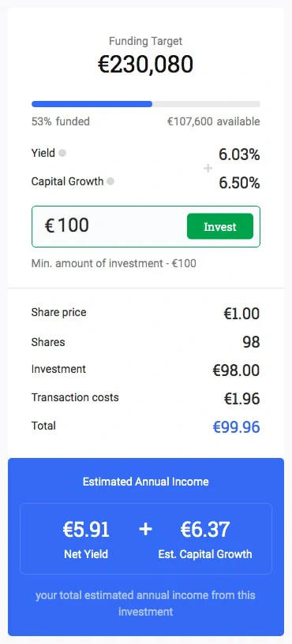
Task: Click the Investment value €98.00
Action: (x=236, y=370)
